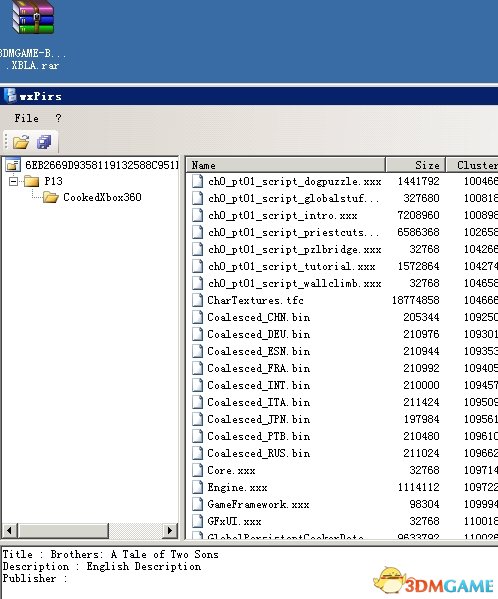
Task: Select file Coalesced_CHN.bin
Action: [259, 317]
